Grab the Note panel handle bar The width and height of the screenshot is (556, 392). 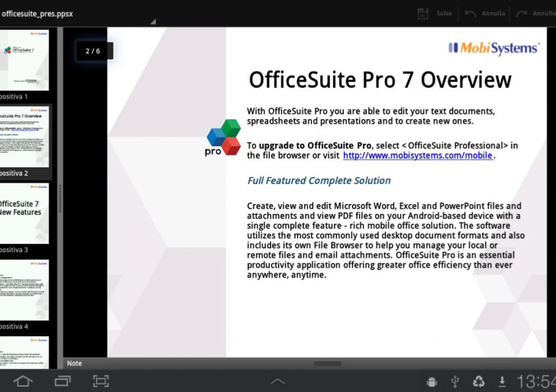click(x=328, y=363)
